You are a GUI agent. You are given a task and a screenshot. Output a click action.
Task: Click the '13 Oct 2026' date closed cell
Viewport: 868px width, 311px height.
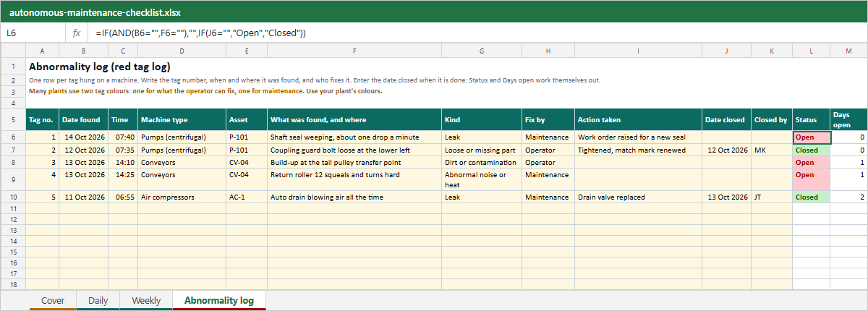tap(726, 197)
